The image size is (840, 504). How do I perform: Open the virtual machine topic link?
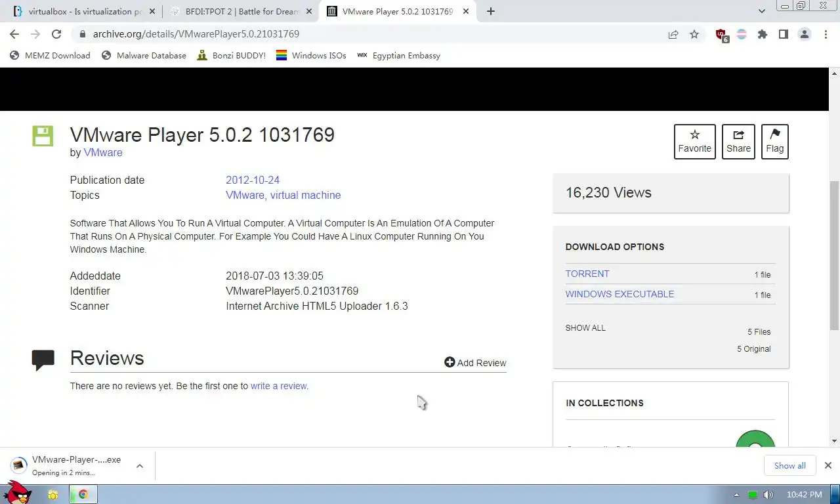click(x=305, y=195)
